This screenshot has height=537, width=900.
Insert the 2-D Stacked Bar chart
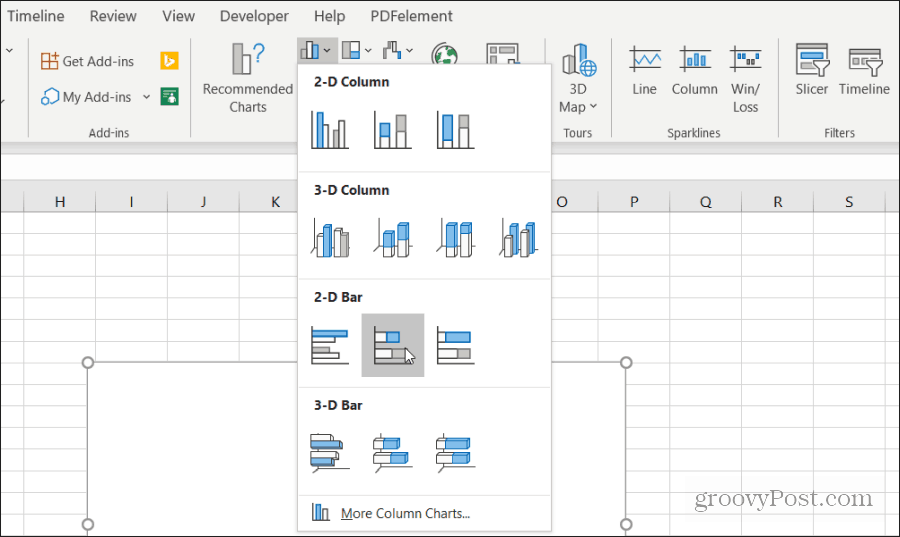coord(392,345)
